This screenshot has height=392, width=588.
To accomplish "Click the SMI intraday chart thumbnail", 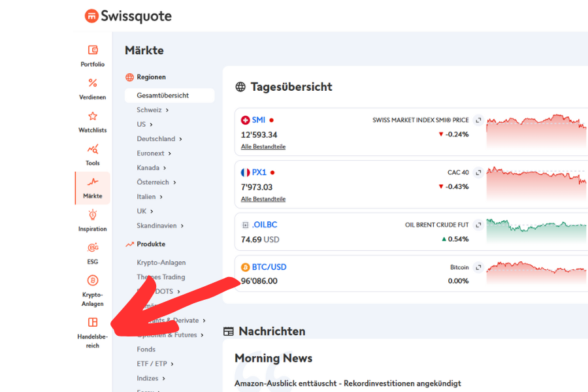I will (x=536, y=131).
